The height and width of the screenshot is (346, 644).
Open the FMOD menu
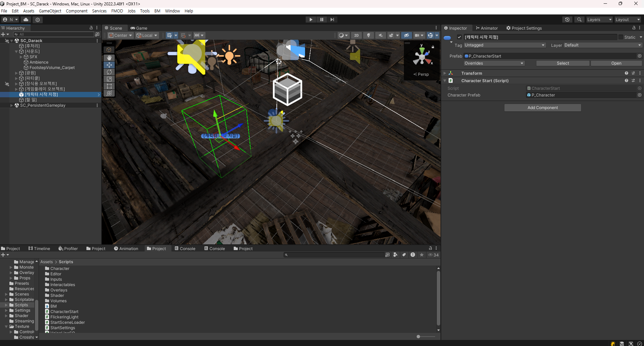117,11
